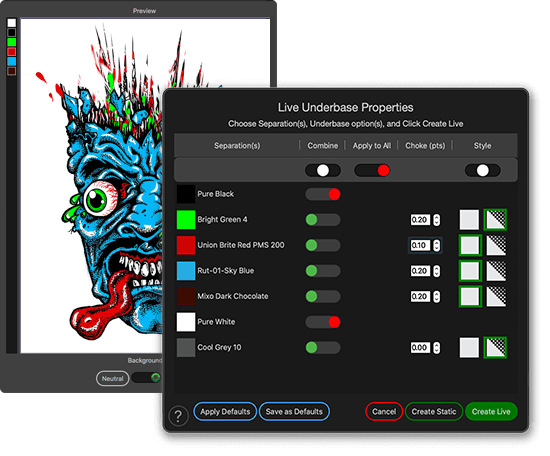Click Mixo Dark Chocolate color swatch
This screenshot has width=550, height=456.
point(186,296)
